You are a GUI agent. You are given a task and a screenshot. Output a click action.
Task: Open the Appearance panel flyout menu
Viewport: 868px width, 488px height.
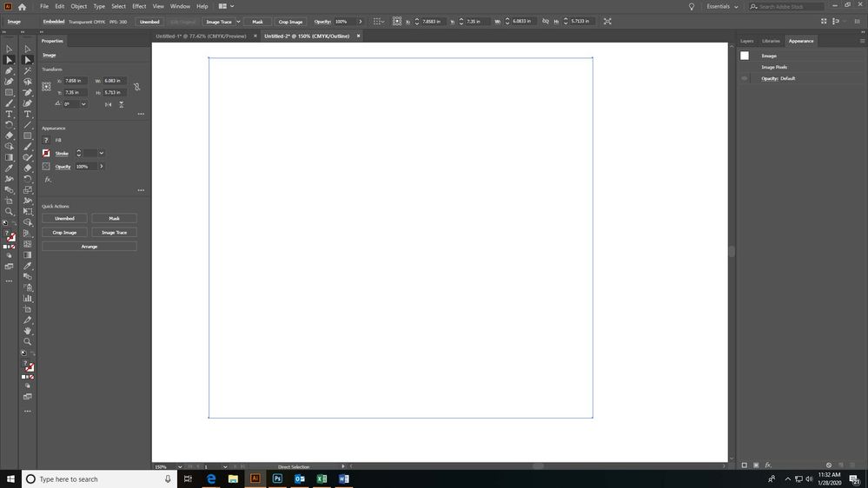click(862, 41)
